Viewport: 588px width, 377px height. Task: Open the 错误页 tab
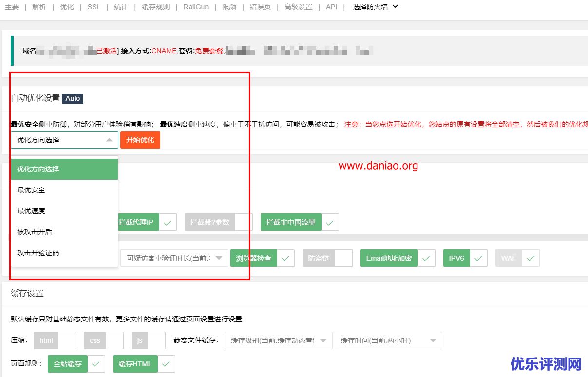tap(260, 7)
